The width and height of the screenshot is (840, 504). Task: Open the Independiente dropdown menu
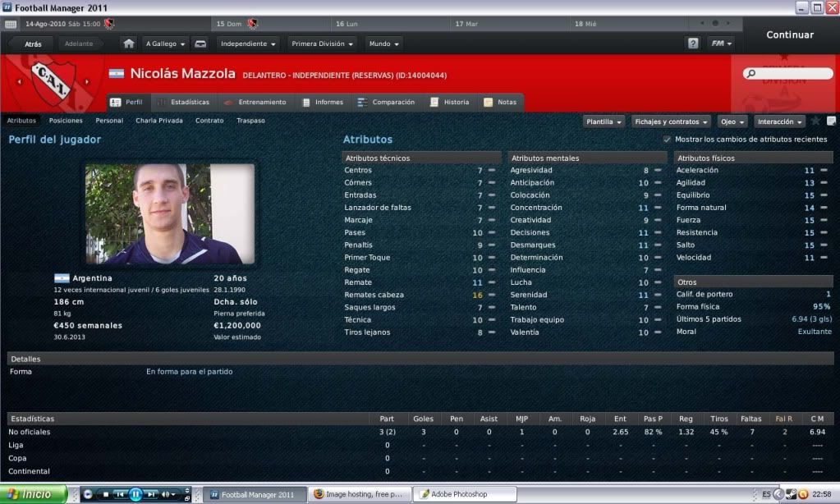(x=248, y=44)
